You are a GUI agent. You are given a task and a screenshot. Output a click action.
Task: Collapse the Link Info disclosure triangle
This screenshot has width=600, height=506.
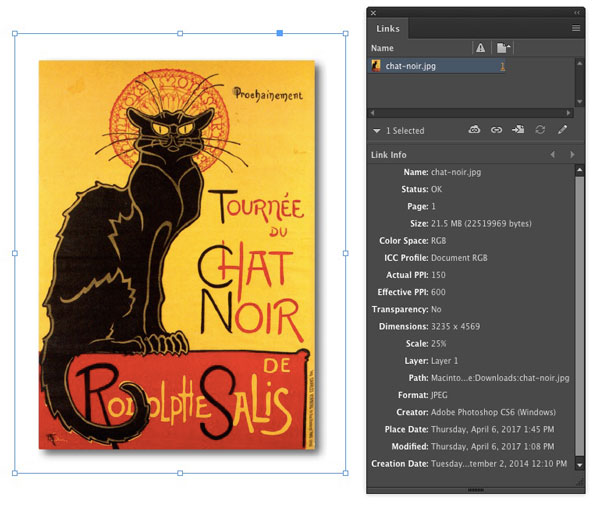point(376,131)
